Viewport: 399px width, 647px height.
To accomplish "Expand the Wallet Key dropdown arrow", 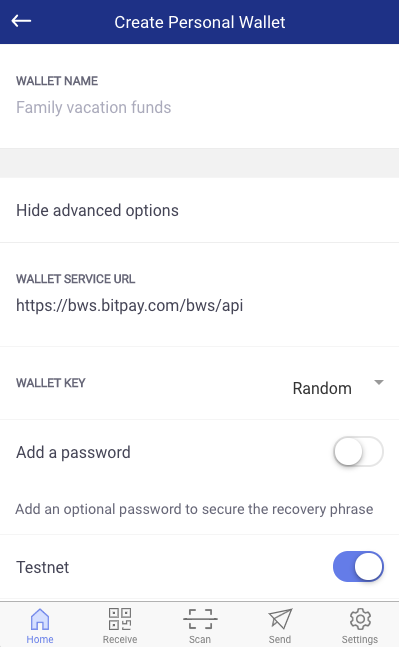I will [379, 383].
